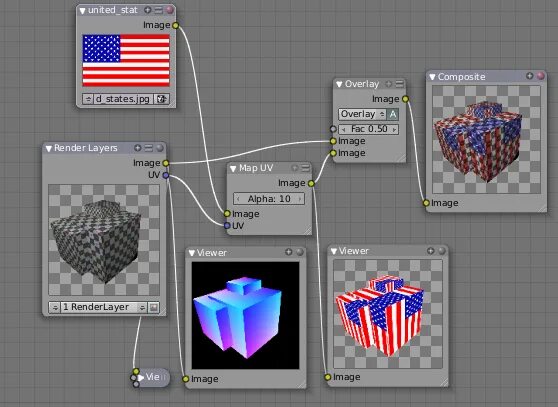Select flag-mapped cube preview in Viewer node

point(388,314)
